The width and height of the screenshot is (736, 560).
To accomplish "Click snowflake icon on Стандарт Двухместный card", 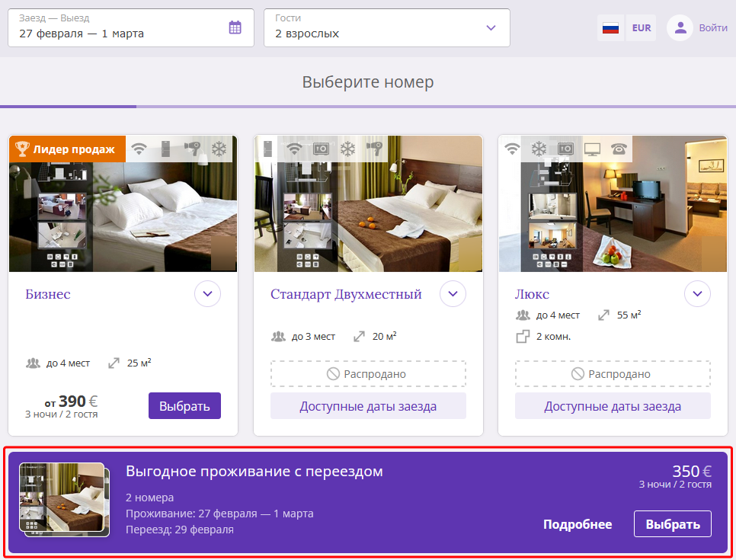I will click(347, 149).
